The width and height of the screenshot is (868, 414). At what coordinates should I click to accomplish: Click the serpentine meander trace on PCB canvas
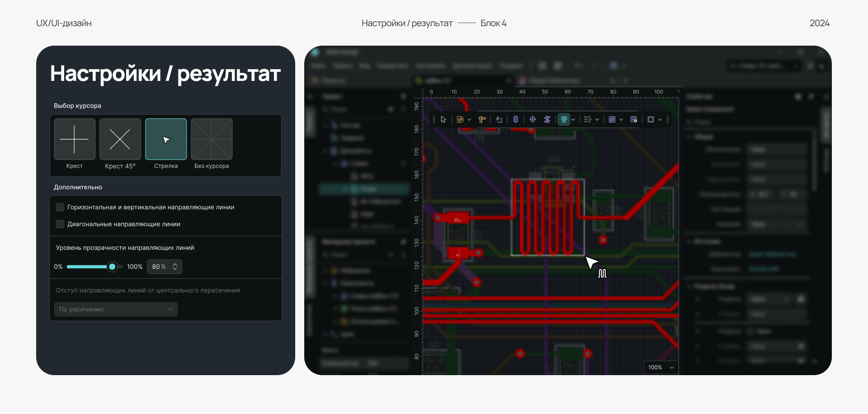point(547,217)
